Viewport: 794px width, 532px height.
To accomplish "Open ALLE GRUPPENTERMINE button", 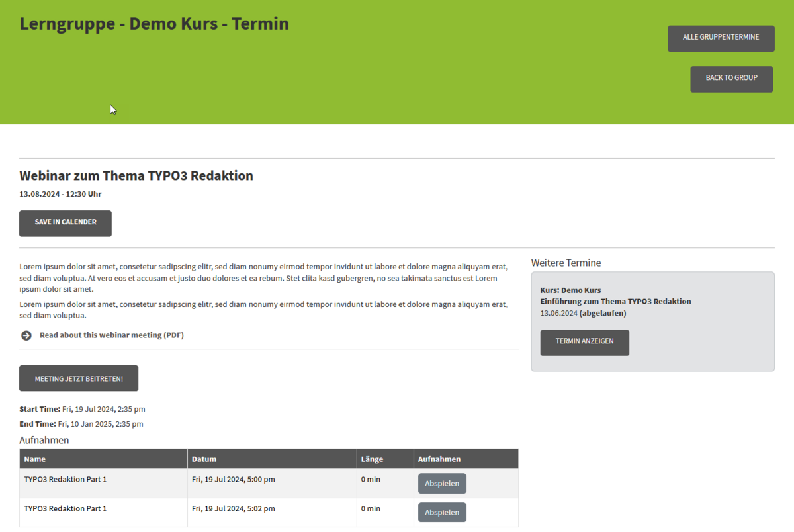I will (x=721, y=38).
